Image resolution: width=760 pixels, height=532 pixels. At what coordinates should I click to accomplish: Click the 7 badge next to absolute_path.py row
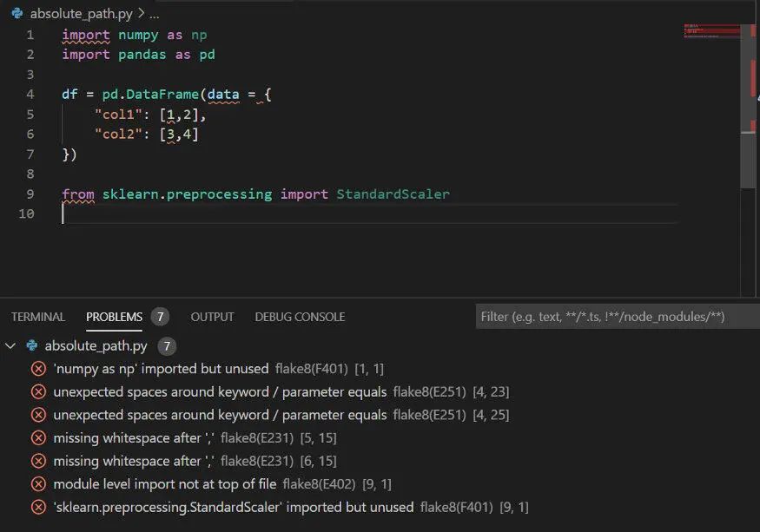(x=167, y=346)
